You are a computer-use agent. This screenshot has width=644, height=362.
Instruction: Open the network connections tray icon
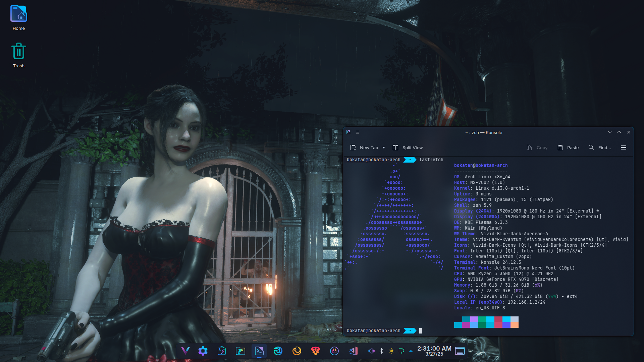(401, 351)
